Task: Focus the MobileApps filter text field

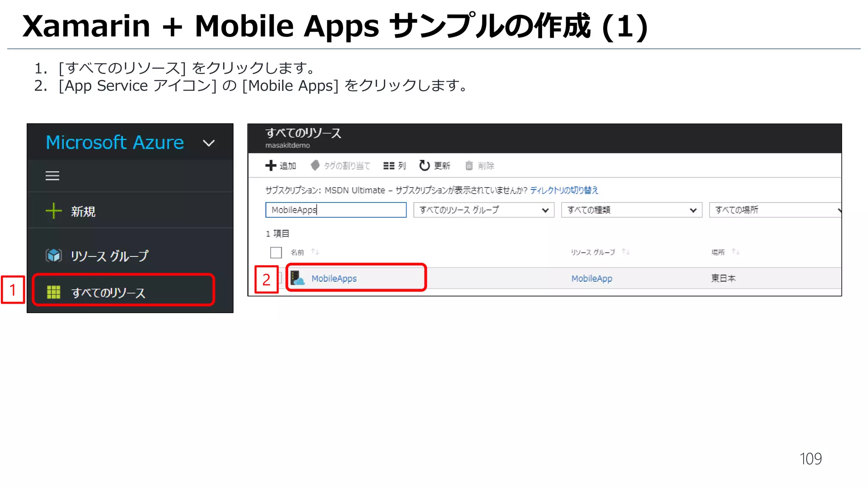Action: click(x=336, y=210)
